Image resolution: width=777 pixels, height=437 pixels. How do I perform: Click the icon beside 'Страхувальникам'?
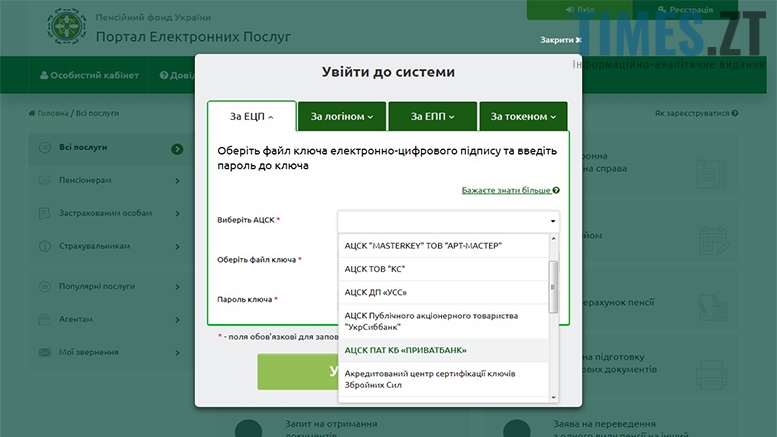point(45,245)
